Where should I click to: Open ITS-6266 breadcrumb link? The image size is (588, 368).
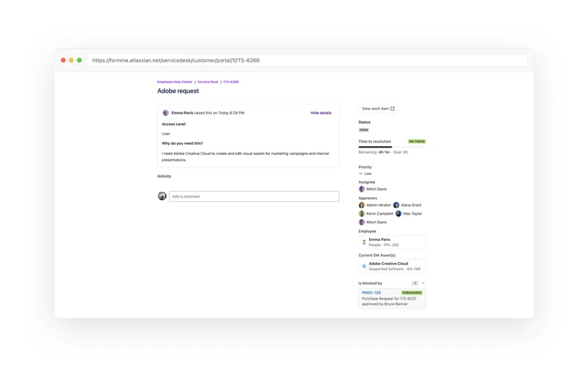point(231,82)
